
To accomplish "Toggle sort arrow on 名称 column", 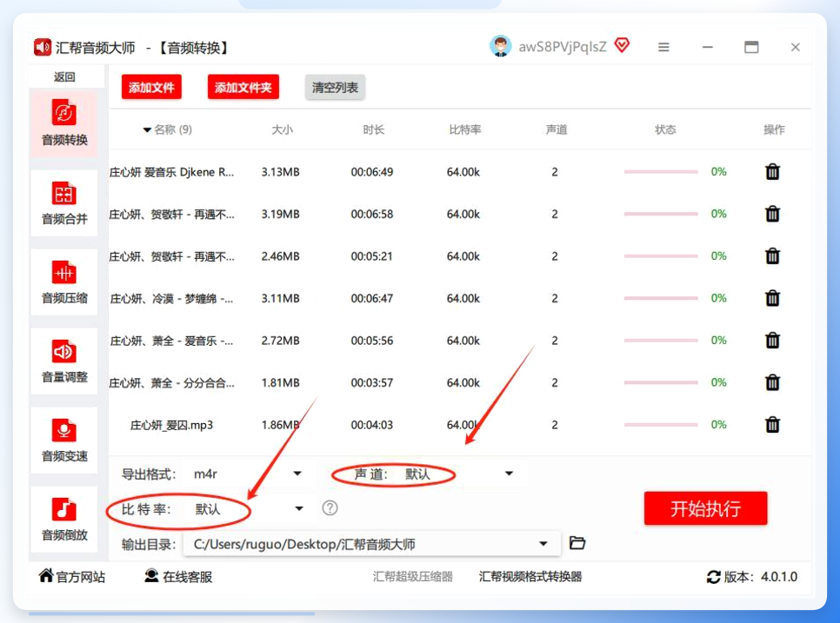I will click(147, 130).
